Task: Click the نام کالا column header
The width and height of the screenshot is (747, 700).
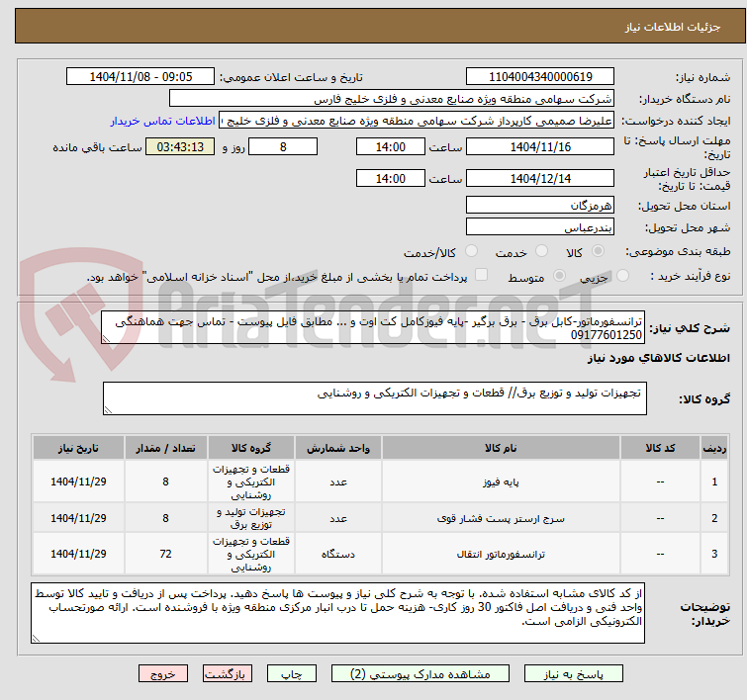Action: click(x=501, y=448)
